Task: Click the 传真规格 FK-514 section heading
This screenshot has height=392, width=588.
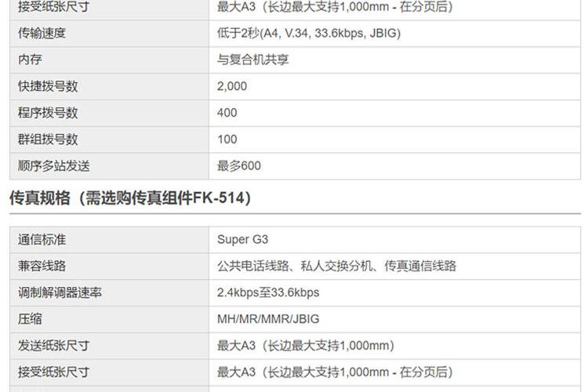Action: pos(130,198)
